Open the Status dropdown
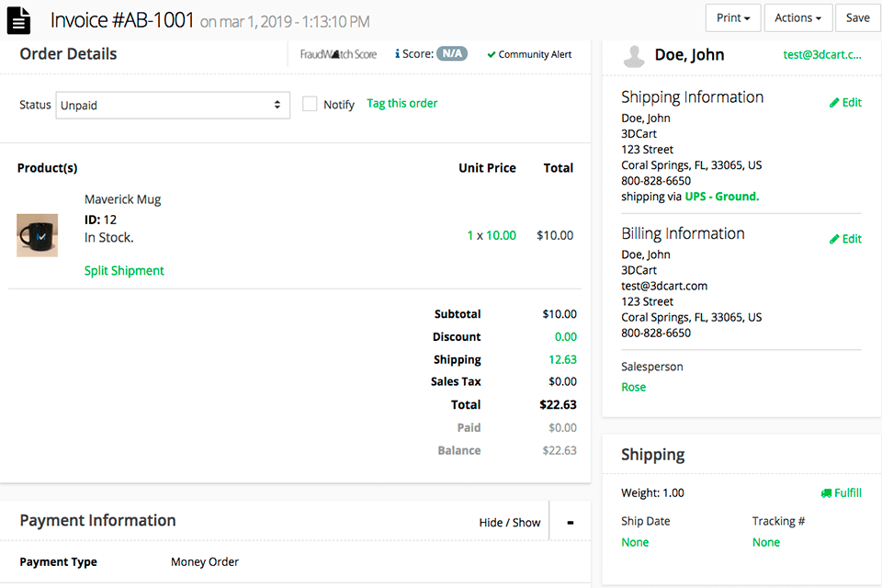The height and width of the screenshot is (588, 882). [173, 106]
